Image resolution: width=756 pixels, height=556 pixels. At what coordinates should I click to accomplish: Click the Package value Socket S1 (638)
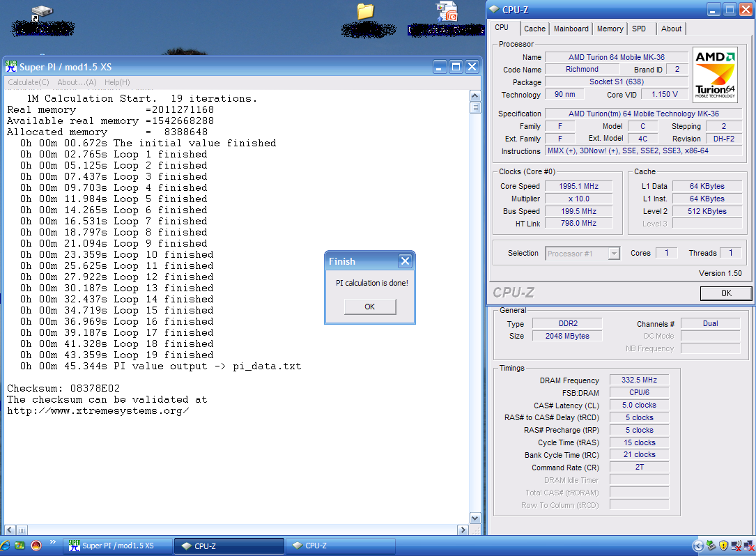tap(616, 82)
